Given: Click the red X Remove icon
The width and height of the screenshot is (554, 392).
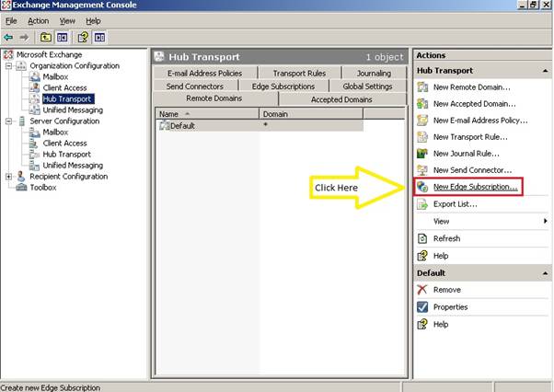Looking at the screenshot, I should pos(422,290).
